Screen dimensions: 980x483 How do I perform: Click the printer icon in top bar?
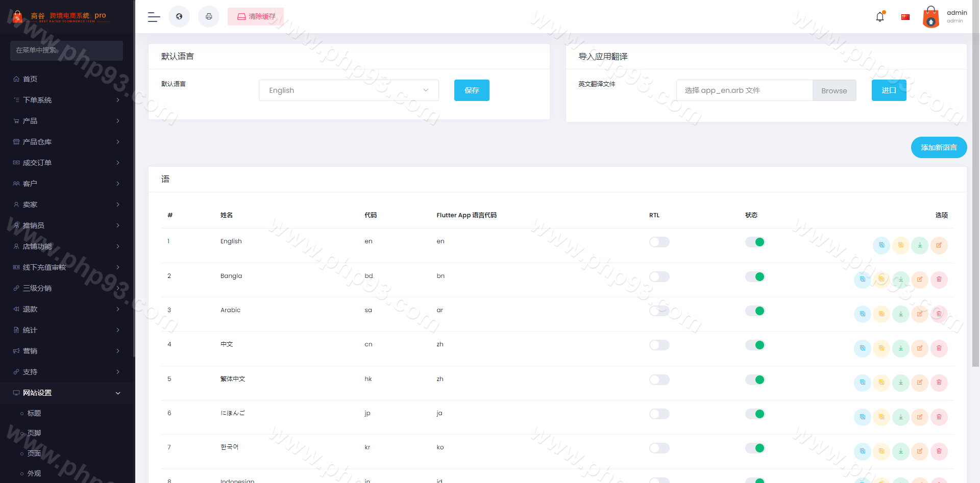[x=209, y=17]
